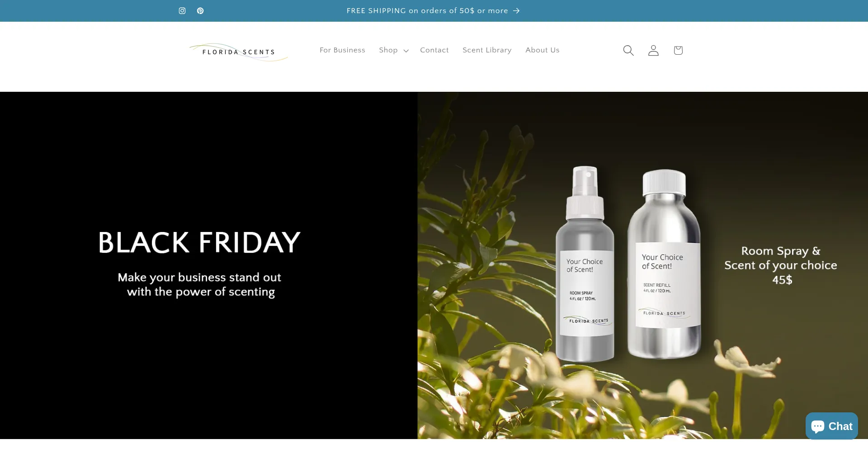This screenshot has width=868, height=449.
Task: Select the room spray bottle image
Action: [585, 264]
